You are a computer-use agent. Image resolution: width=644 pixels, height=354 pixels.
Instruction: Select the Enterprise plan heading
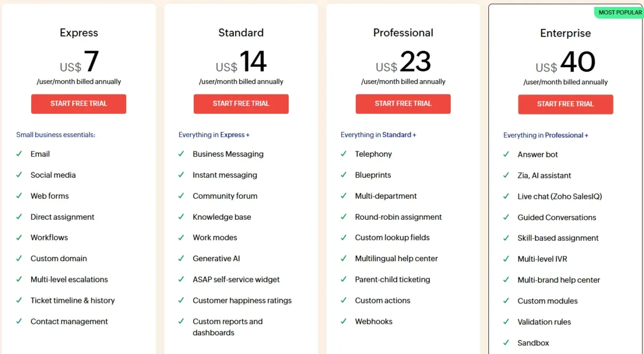click(566, 33)
